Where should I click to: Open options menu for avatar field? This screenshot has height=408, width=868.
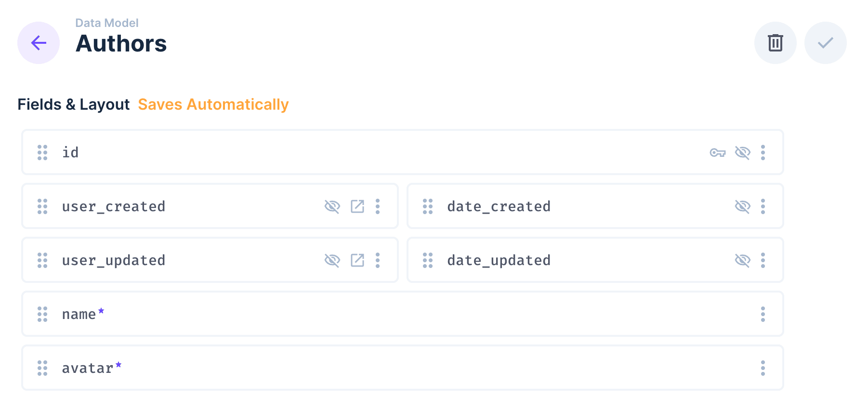pyautogui.click(x=763, y=368)
